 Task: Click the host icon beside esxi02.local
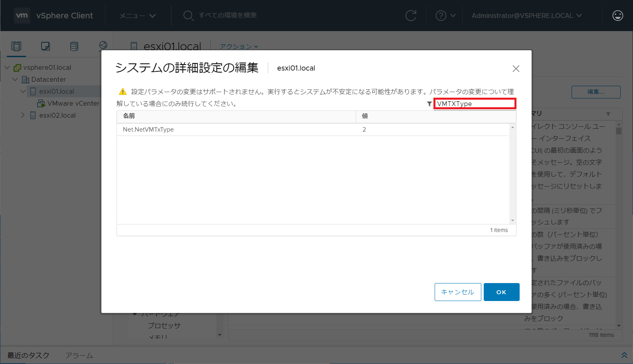tap(33, 115)
